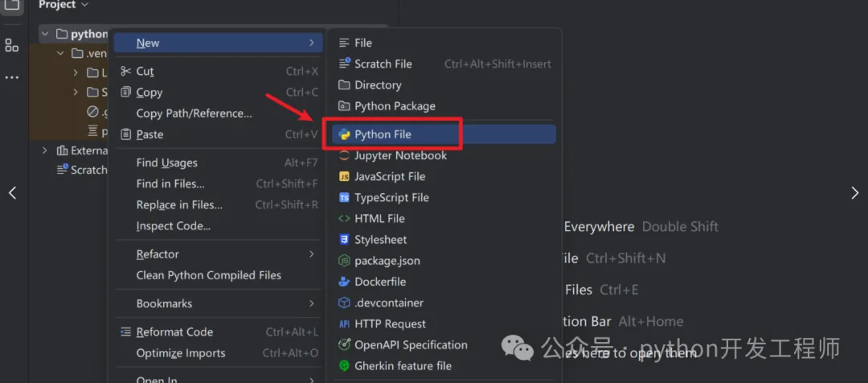Screen dimensions: 868x383
Task: Open the Project view dropdown
Action: pyautogui.click(x=84, y=5)
